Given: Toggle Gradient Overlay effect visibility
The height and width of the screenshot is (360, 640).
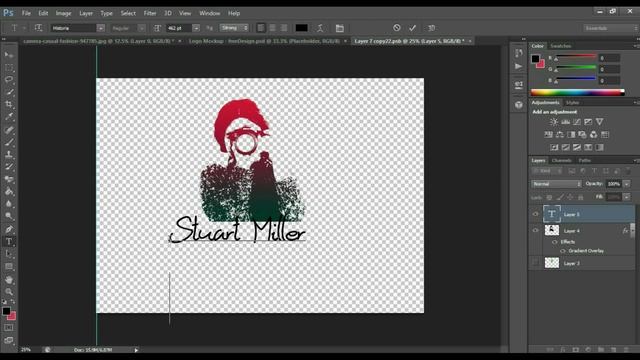Looking at the screenshot, I should 563,251.
